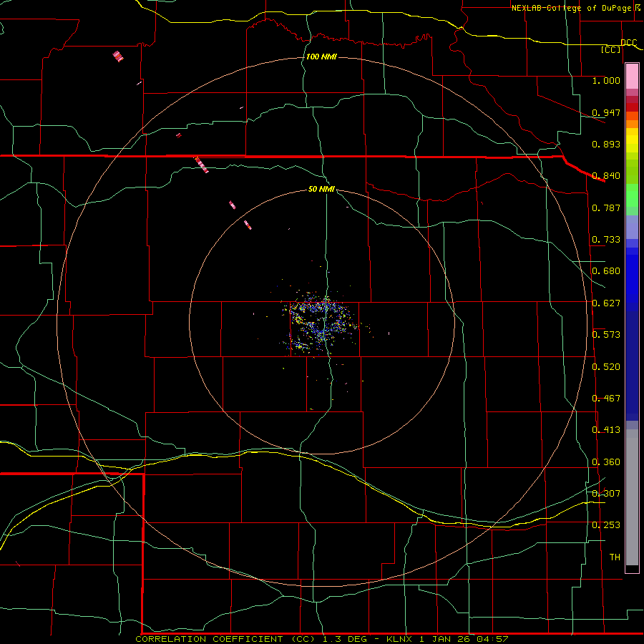Click the 1.000 value on the color scale
Image resolution: width=644 pixels, height=644 pixels.
(x=606, y=80)
